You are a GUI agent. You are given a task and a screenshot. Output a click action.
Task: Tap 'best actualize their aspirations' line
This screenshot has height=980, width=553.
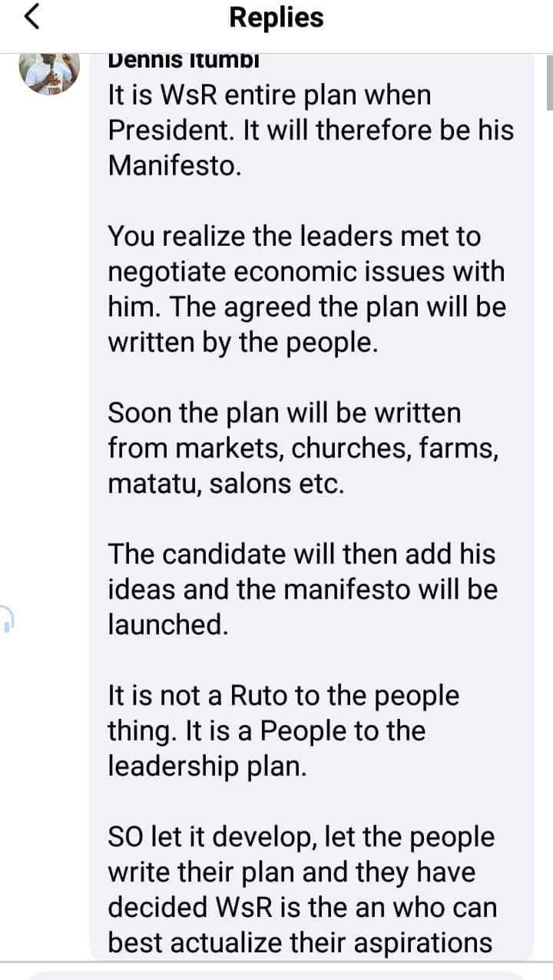[300, 942]
